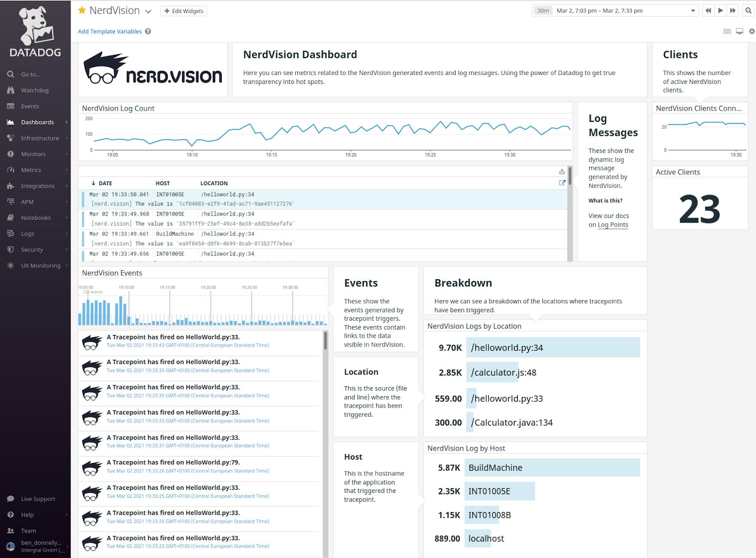This screenshot has height=558, width=756.
Task: Open the Security sidebar icon
Action: click(11, 249)
